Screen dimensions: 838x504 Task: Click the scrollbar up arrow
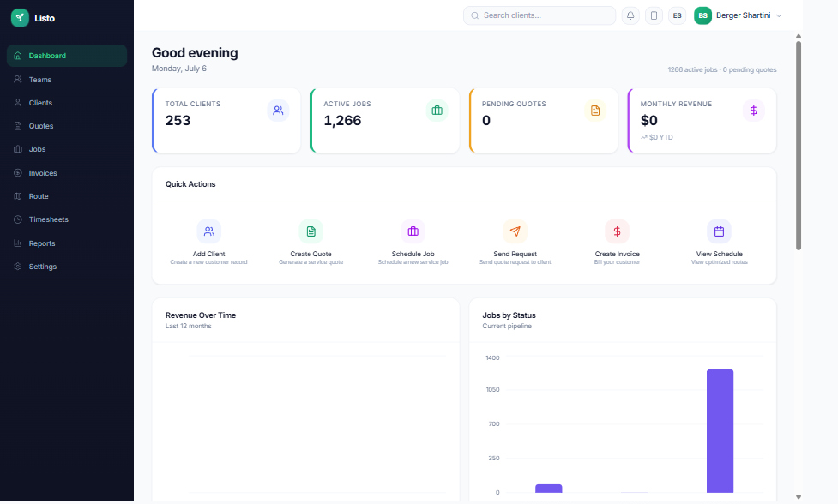coord(799,36)
